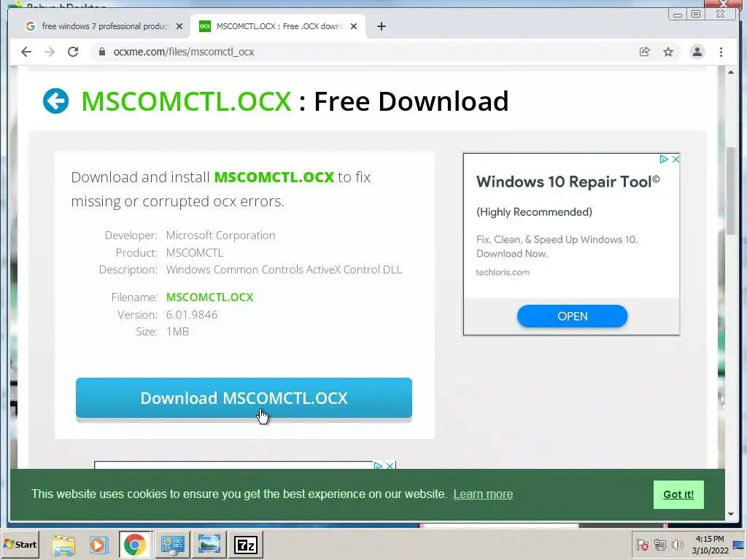This screenshot has width=747, height=560.
Task: Click OPEN in Windows 10 Repair Tool ad
Action: click(x=572, y=316)
